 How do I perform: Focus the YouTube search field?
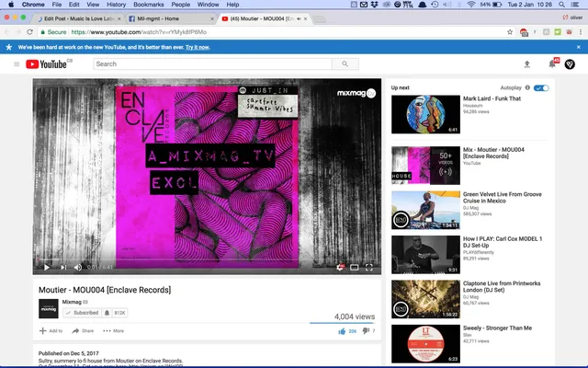tap(212, 64)
